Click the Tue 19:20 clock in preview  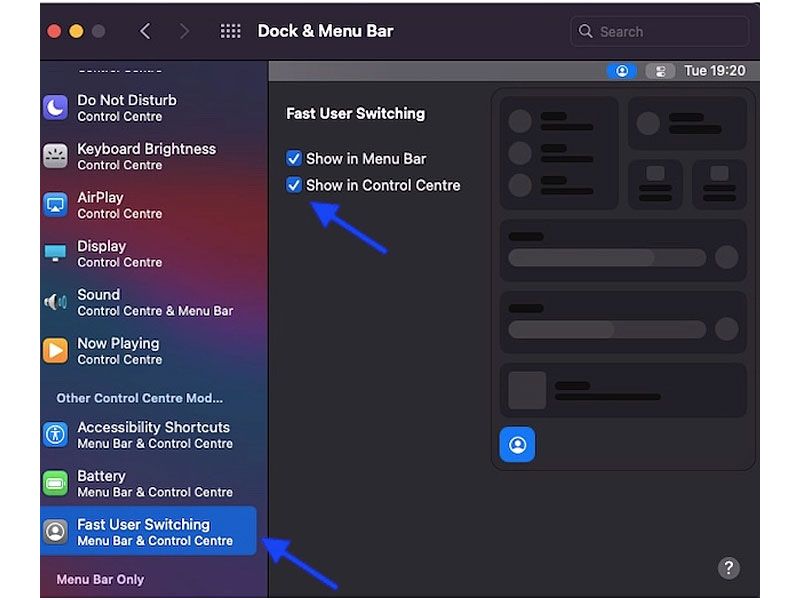(714, 71)
